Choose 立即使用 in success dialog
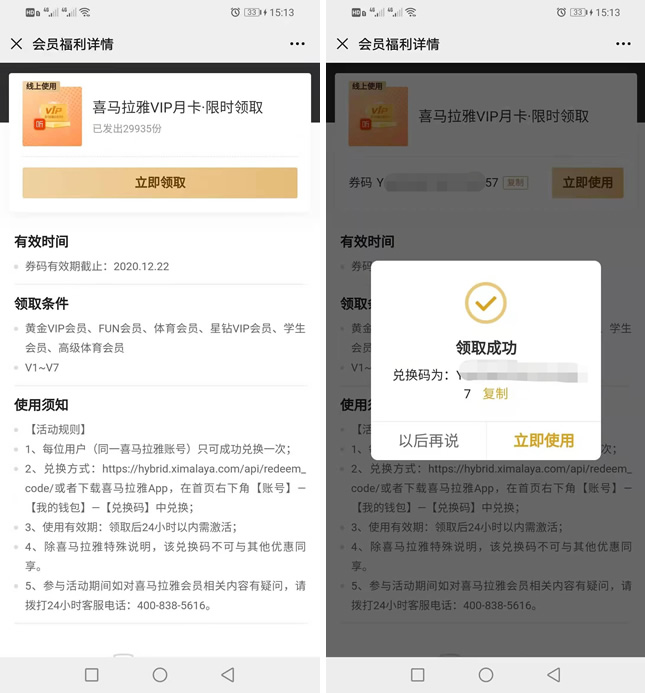The image size is (645, 693). pos(544,441)
